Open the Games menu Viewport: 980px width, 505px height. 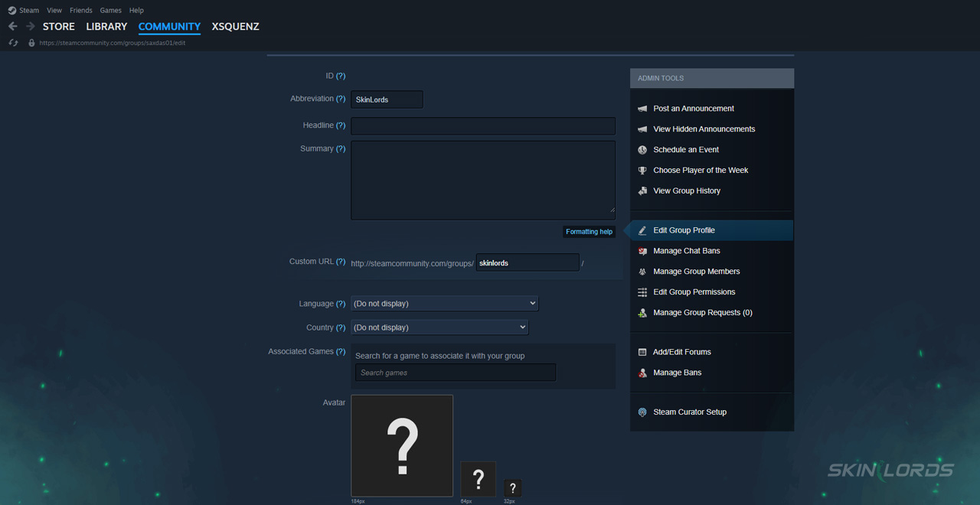click(111, 11)
